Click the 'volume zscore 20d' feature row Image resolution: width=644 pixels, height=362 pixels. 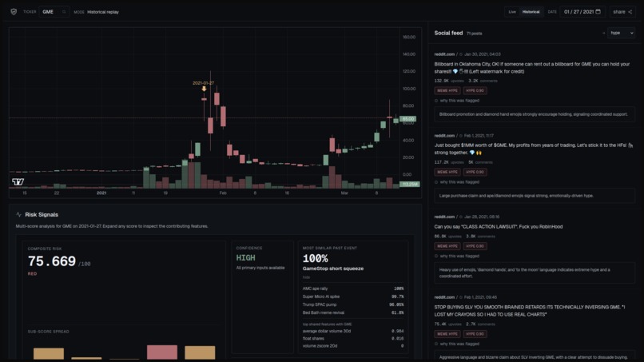(353, 346)
